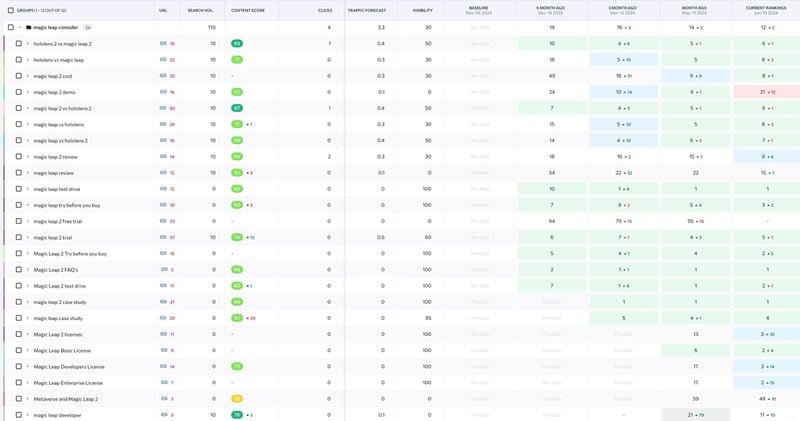Screen dimensions: 800x421
Task: Open URL link icon for magic leap test drive
Action: point(163,189)
